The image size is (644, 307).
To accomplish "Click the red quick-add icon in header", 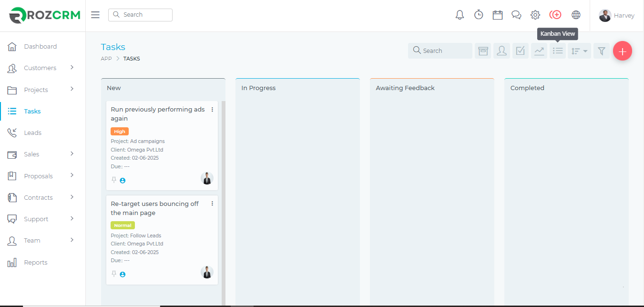I will click(x=555, y=15).
